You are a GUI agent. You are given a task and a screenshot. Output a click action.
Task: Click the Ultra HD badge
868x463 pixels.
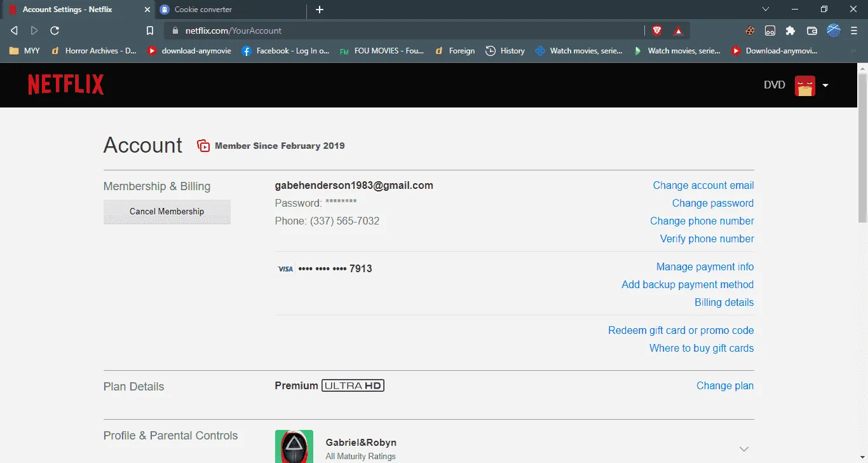tap(353, 385)
